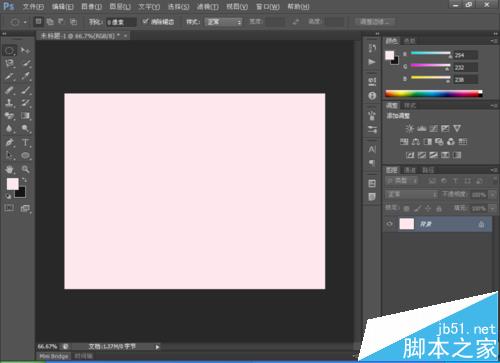Select the Move tool

(x=25, y=51)
